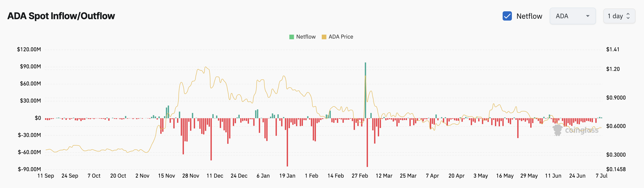Click the $120.00M y-axis label

pos(29,49)
